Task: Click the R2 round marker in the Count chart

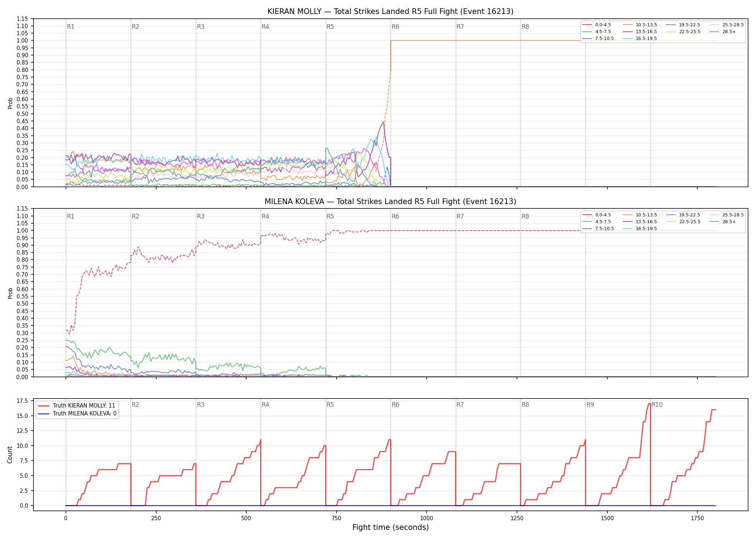Action: [x=135, y=405]
